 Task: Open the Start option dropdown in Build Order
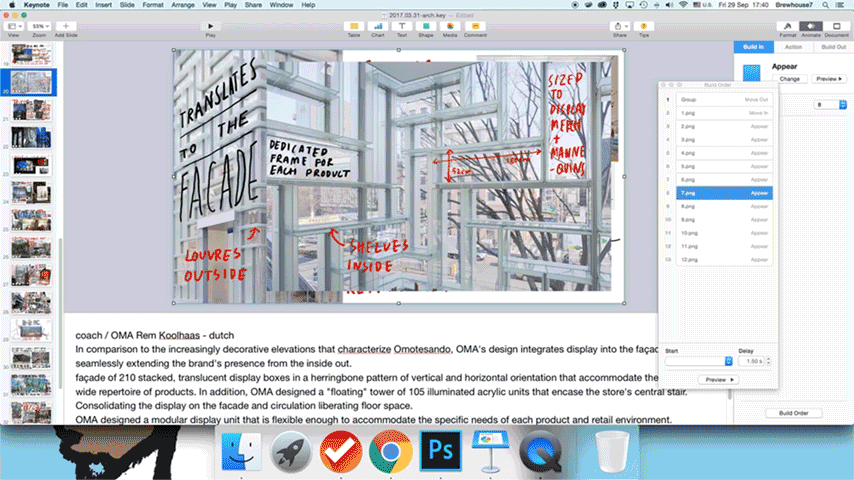tap(699, 361)
